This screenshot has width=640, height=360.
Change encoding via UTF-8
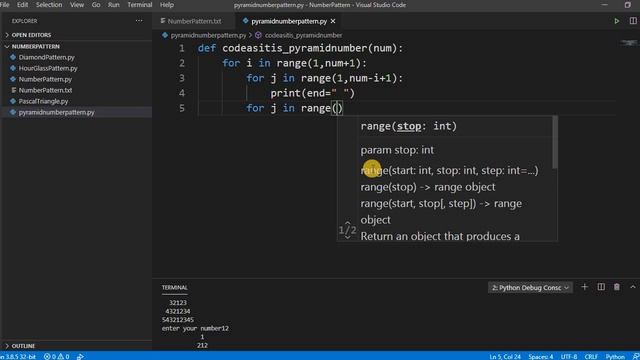coord(569,356)
